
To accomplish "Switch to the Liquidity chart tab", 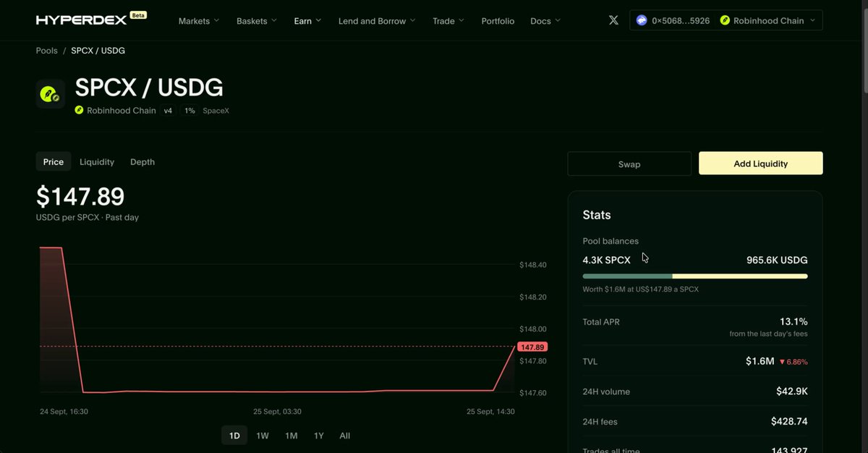I will [97, 162].
